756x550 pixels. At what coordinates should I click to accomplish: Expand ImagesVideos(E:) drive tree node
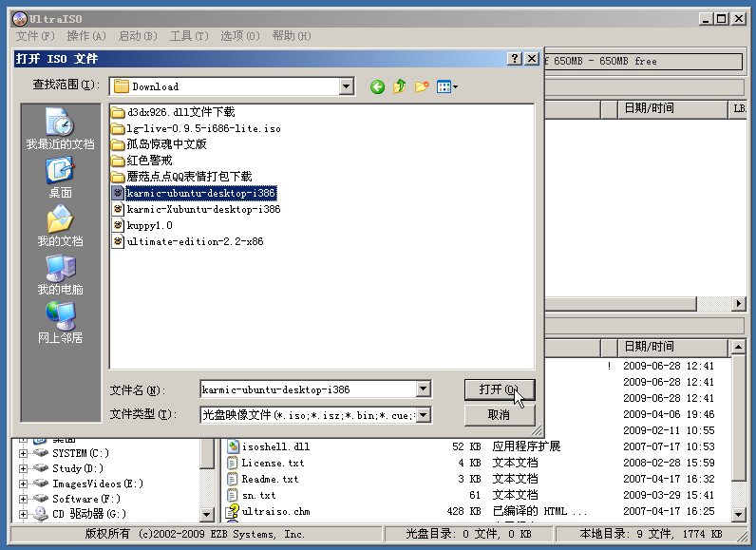click(23, 484)
